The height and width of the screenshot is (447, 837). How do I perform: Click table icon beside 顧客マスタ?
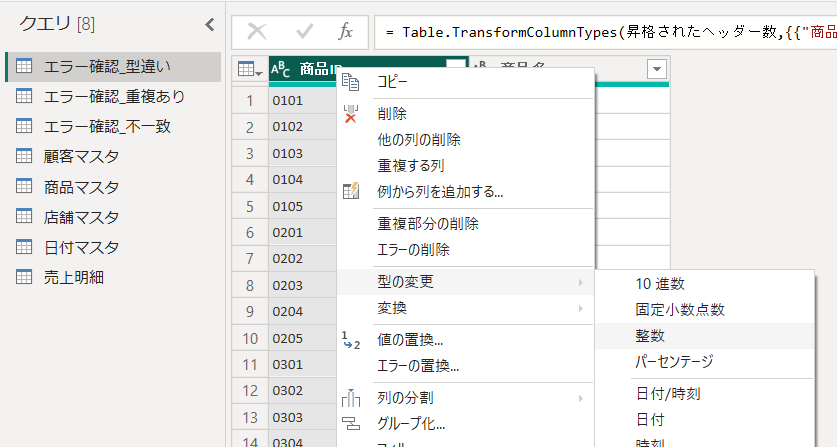click(24, 156)
